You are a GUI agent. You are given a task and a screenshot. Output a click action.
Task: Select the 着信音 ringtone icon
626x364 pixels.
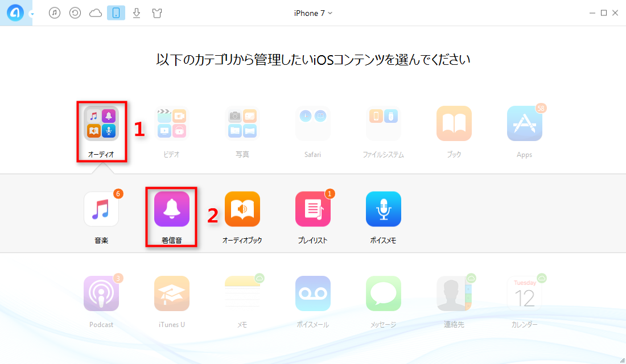coord(172,209)
